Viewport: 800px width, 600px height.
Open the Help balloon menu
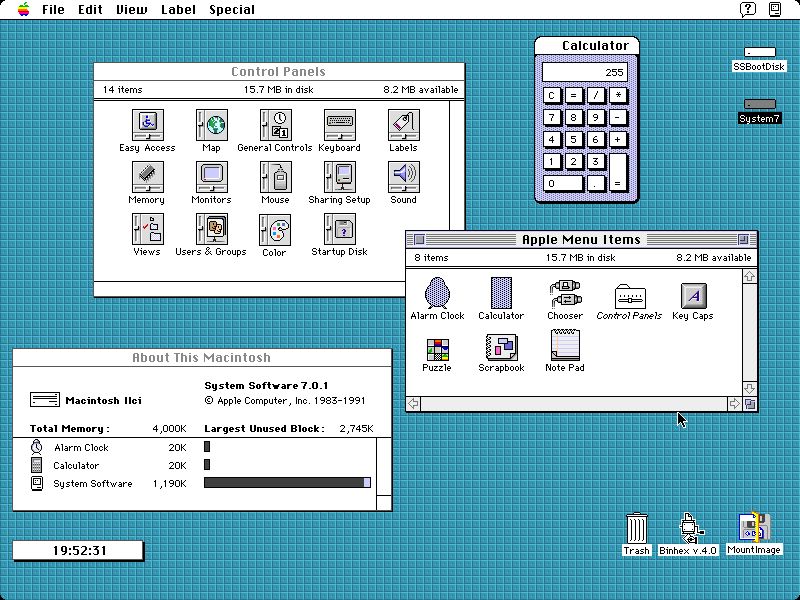pyautogui.click(x=747, y=10)
